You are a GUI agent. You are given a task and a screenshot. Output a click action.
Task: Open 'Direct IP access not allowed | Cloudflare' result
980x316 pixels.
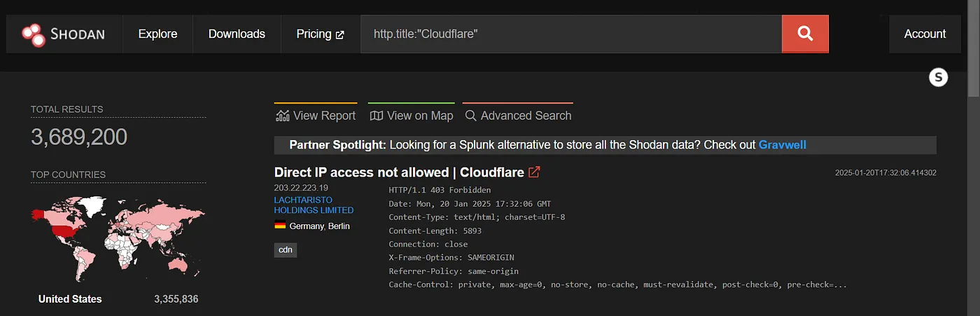(x=399, y=172)
